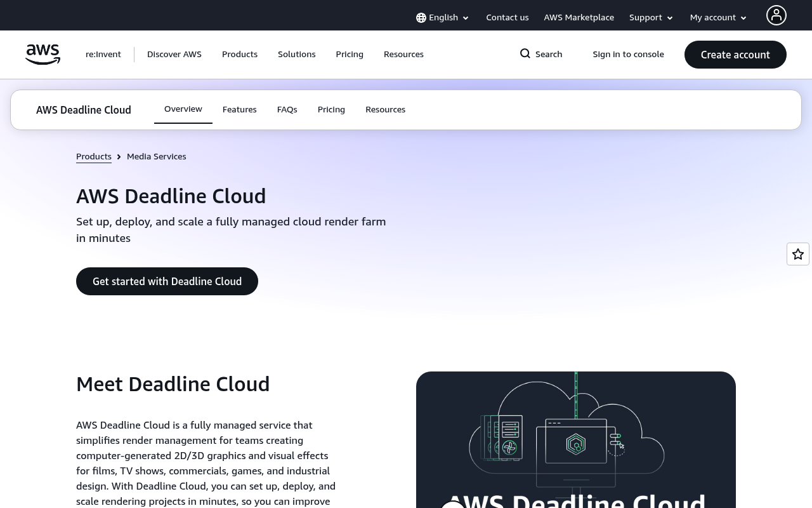Screen dimensions: 812x508
Task: Open the Solutions menu
Action: (297, 55)
